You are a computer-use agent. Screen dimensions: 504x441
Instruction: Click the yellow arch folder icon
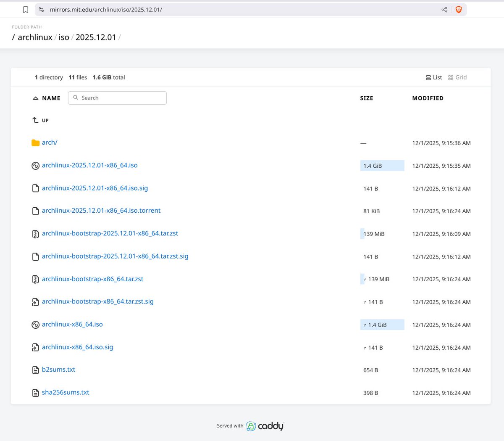[x=35, y=143]
